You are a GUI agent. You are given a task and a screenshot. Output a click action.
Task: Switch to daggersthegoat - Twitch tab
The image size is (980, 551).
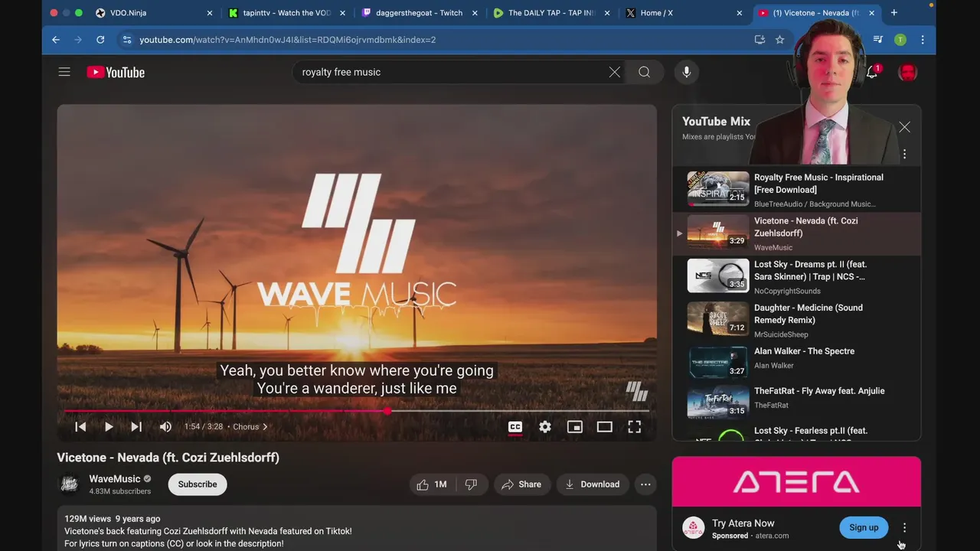tap(419, 13)
